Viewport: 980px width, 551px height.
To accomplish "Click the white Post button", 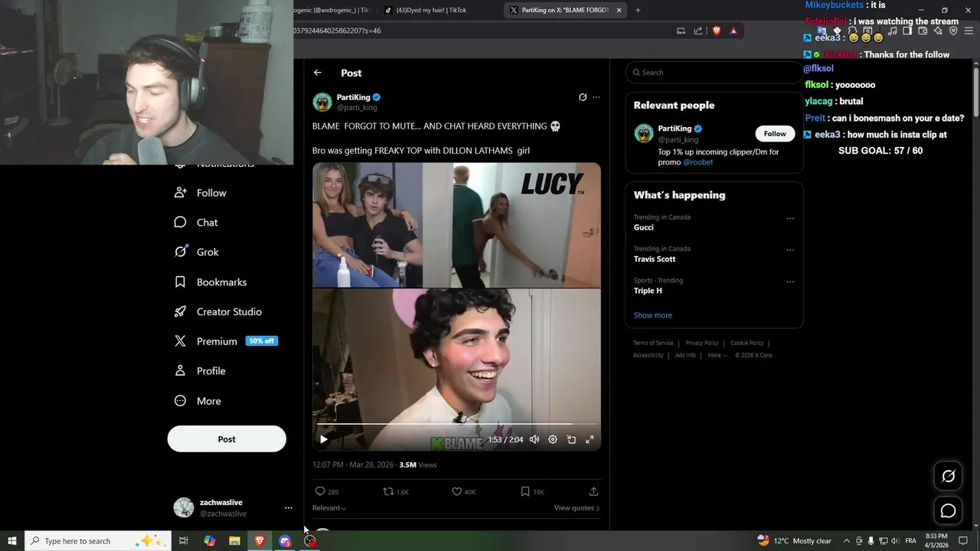I will [x=227, y=439].
